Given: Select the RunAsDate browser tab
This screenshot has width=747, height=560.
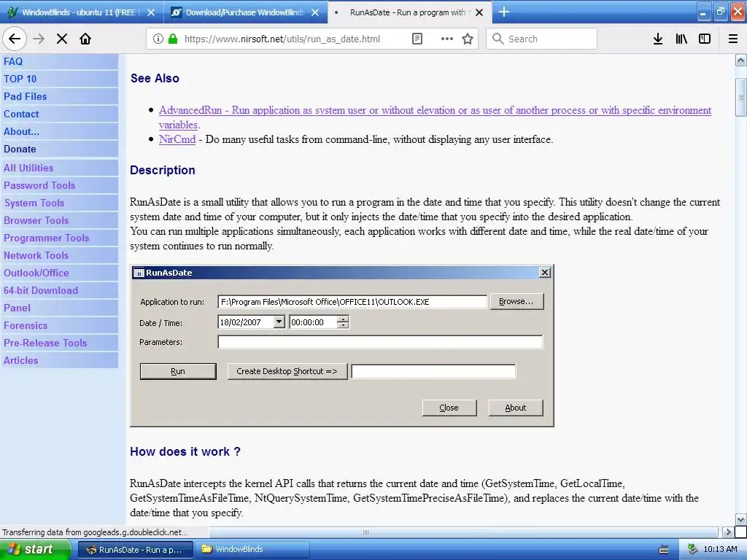Looking at the screenshot, I should click(410, 12).
